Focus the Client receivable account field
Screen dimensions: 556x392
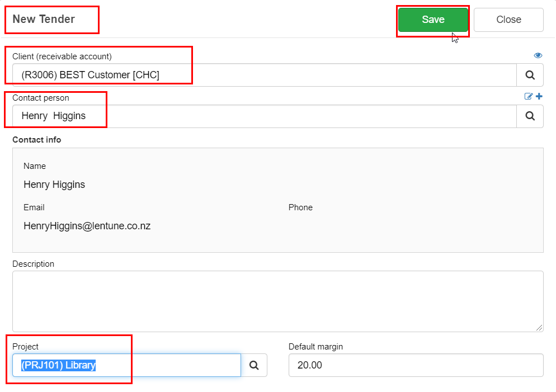265,75
